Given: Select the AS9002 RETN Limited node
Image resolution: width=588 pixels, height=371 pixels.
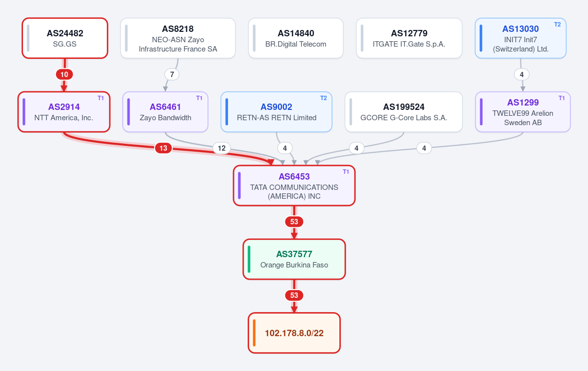Looking at the screenshot, I should pos(277,112).
